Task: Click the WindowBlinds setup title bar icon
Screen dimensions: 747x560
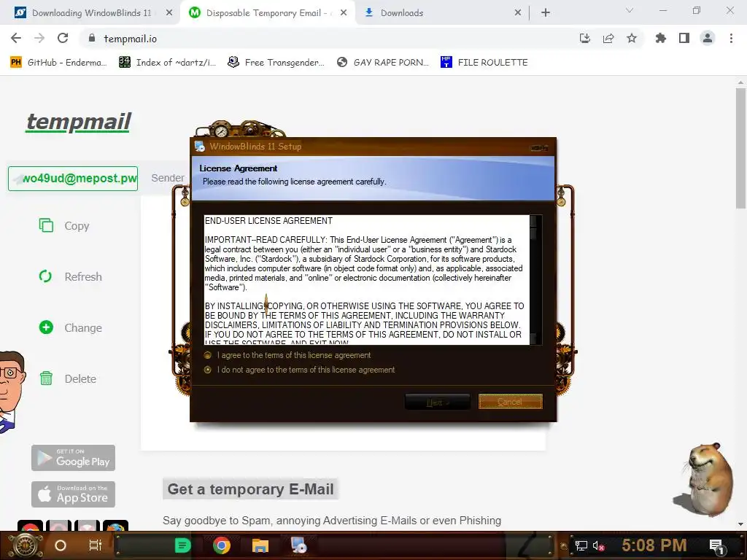Action: (200, 147)
